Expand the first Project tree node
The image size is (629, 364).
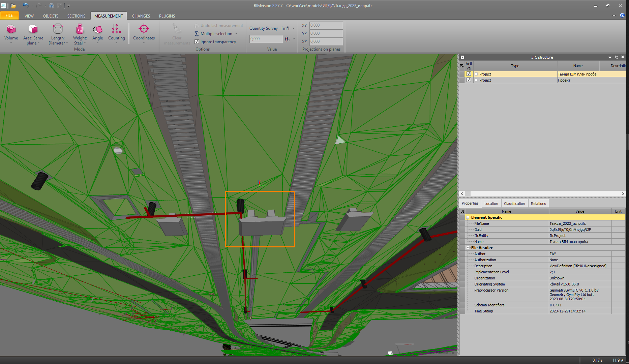pos(476,74)
